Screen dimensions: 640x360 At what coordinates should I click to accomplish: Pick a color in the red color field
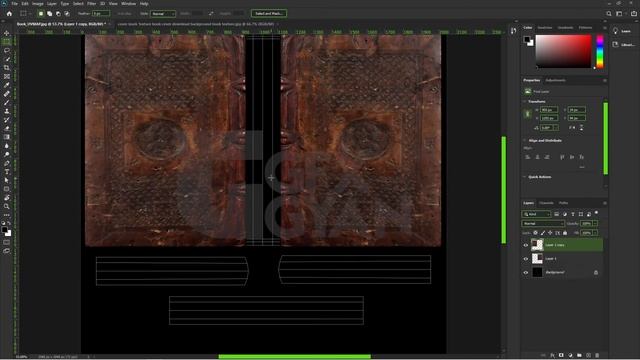pyautogui.click(x=563, y=51)
